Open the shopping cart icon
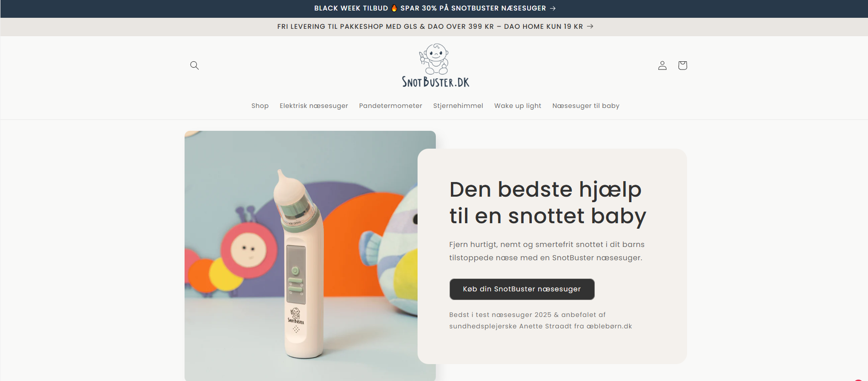Viewport: 868px width, 381px height. (683, 65)
